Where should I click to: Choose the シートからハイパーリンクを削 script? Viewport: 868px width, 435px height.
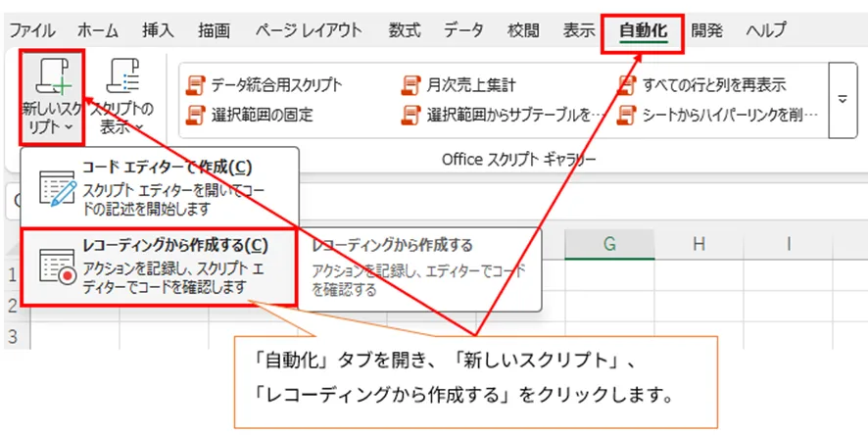click(x=717, y=115)
